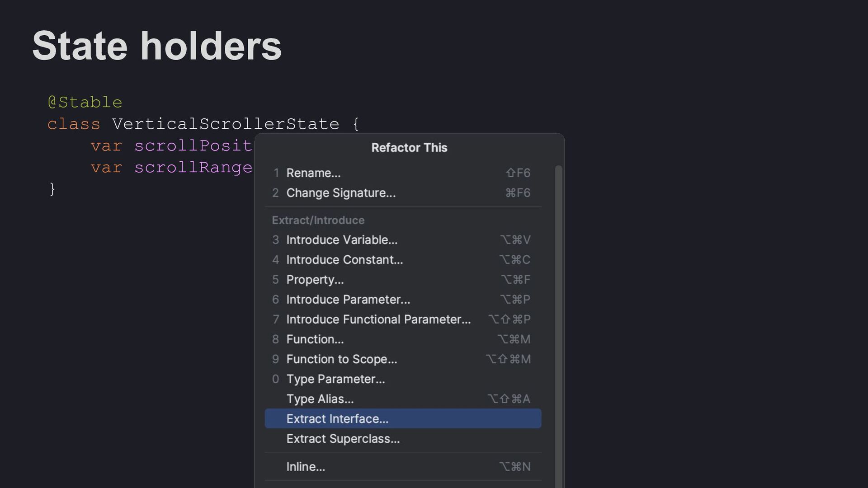Viewport: 868px width, 488px height.
Task: Click the Refactor This popup scrollbar
Action: click(558, 316)
